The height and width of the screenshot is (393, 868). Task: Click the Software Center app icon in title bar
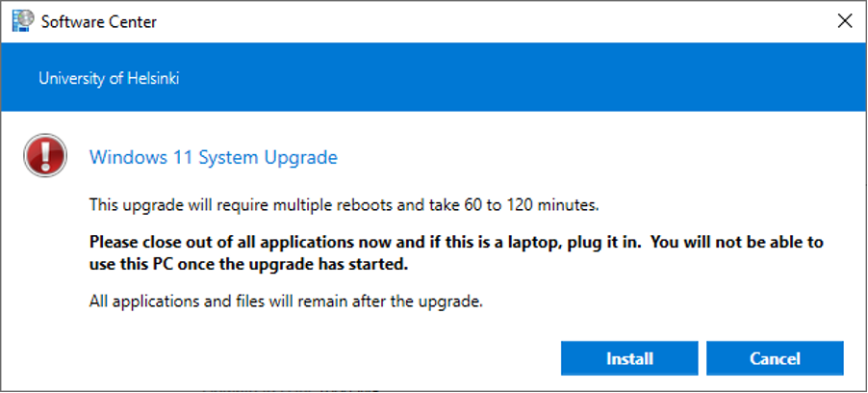coord(23,21)
